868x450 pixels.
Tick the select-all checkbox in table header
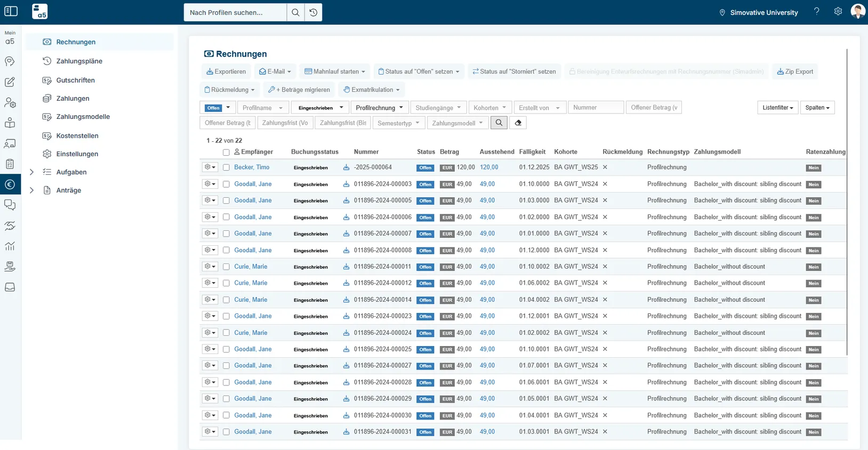(226, 152)
